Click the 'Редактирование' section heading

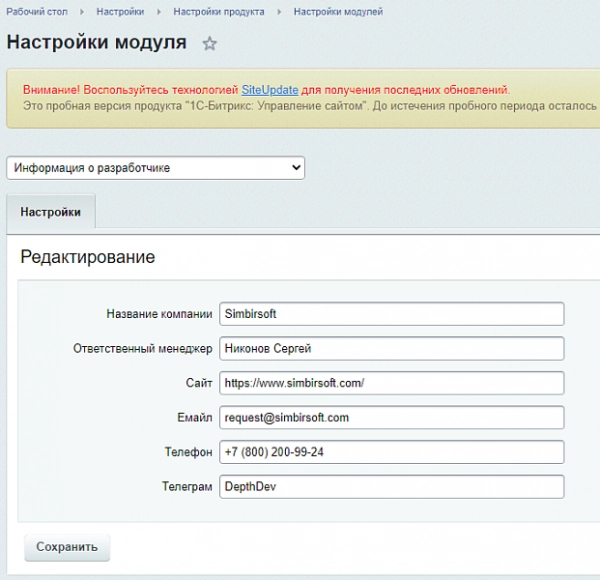[x=88, y=257]
